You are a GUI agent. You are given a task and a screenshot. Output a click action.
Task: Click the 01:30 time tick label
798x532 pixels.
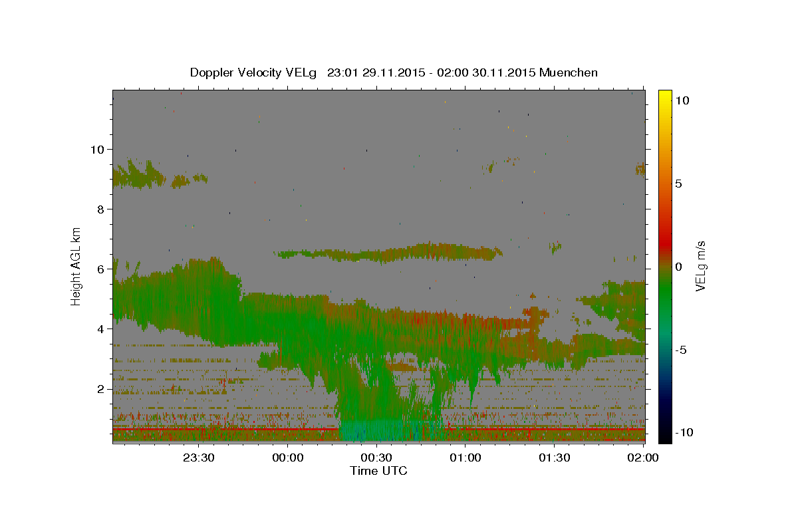click(x=555, y=458)
